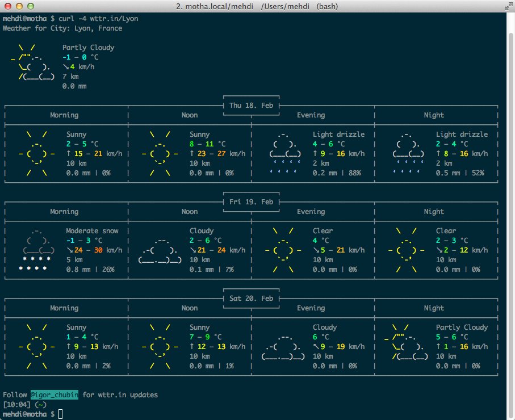The image size is (515, 420).
Task: Click the window title 'motha.local/mehdi (bash)'
Action: (x=257, y=6)
